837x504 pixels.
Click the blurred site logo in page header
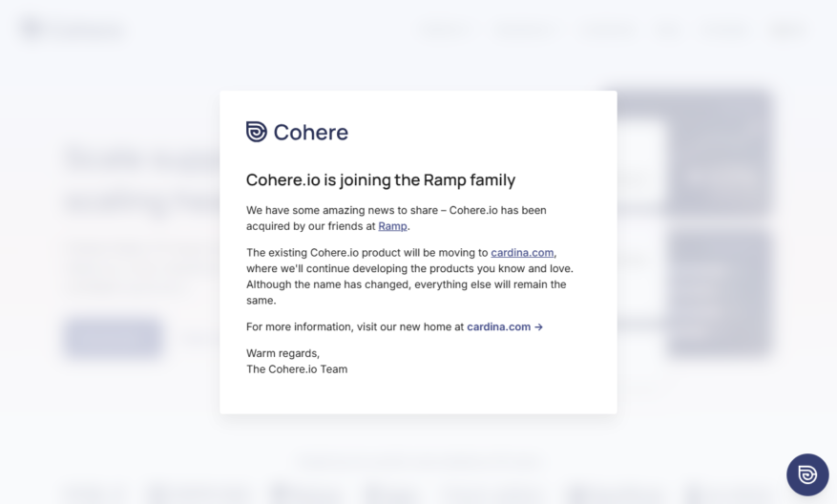[x=73, y=30]
